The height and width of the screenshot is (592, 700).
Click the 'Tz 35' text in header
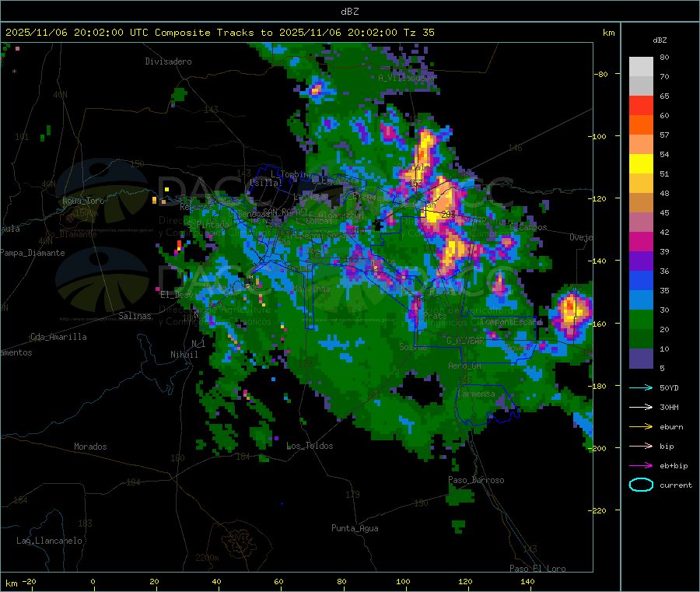tap(418, 33)
